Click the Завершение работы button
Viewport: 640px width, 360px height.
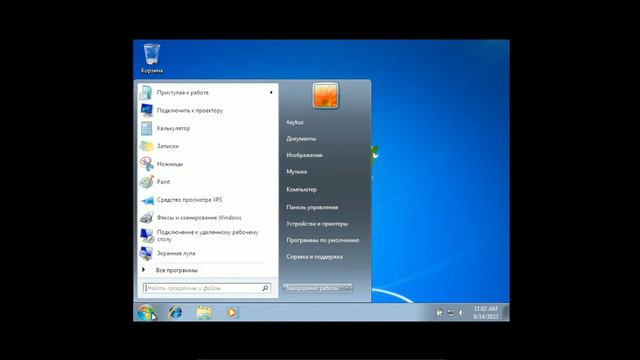point(313,288)
